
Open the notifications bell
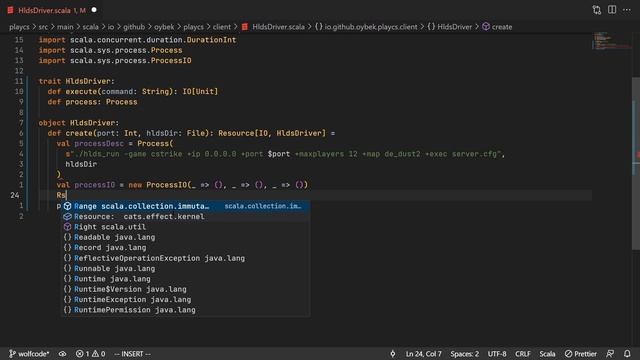(627, 354)
